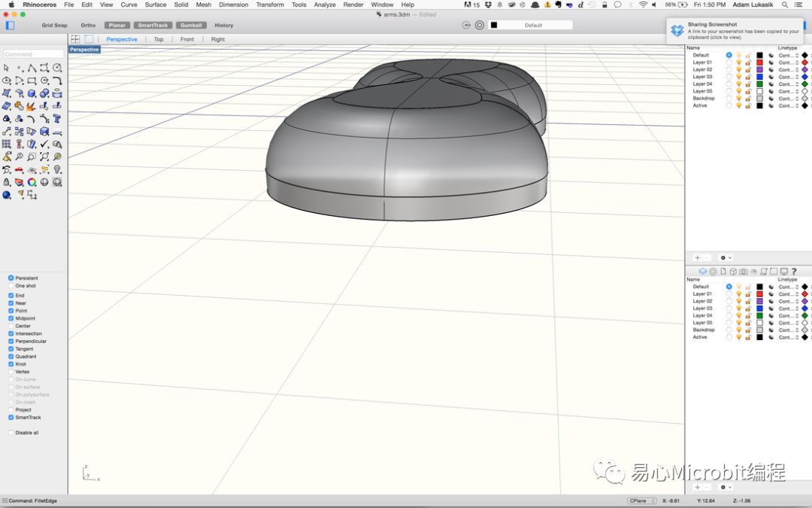Check the Disable all osnap box
Screen dimensions: 812x508
11,433
